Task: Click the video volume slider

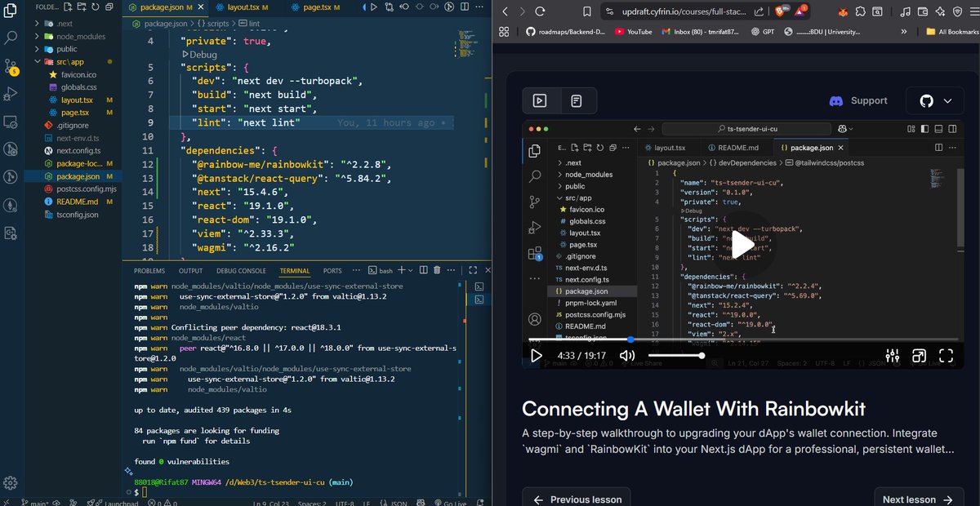Action: tap(675, 355)
